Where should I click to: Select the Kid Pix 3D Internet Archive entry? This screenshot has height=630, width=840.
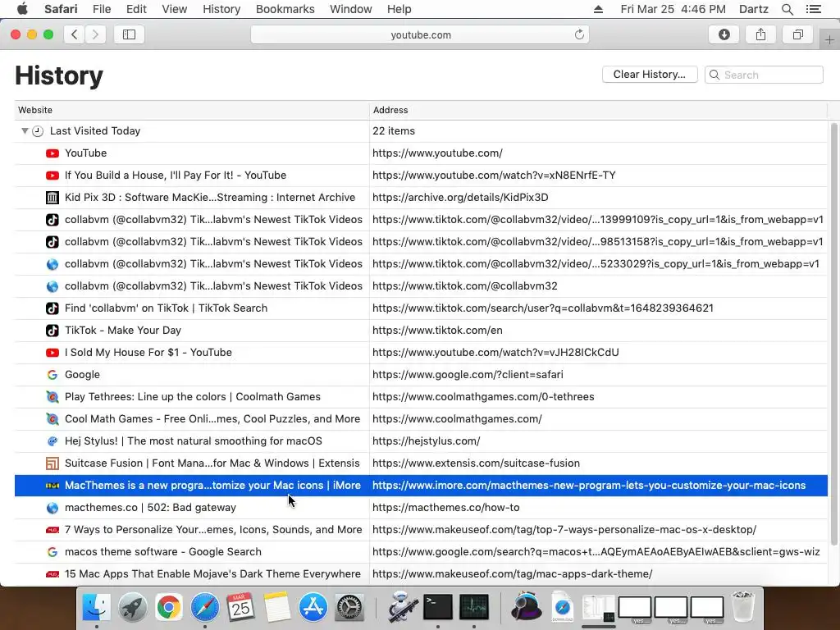[x=421, y=198]
